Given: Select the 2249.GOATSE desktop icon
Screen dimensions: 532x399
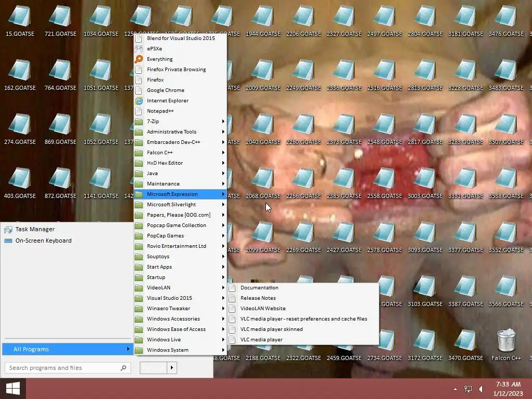Looking at the screenshot, I should click(303, 75).
